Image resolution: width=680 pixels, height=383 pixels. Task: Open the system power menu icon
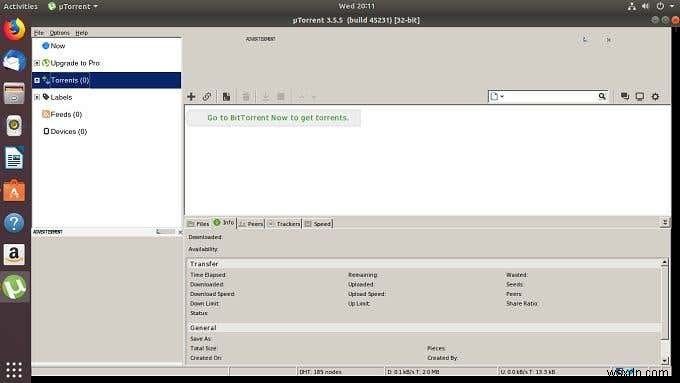660,6
